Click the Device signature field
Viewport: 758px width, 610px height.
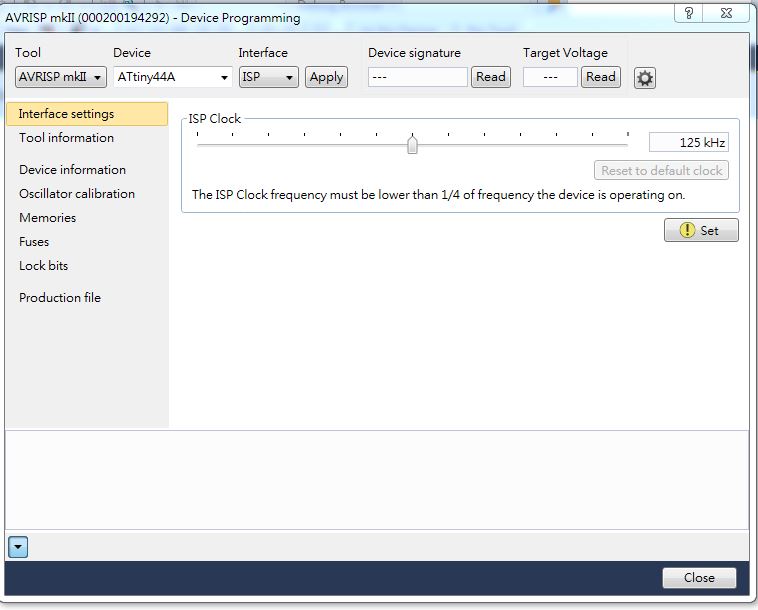[x=418, y=77]
